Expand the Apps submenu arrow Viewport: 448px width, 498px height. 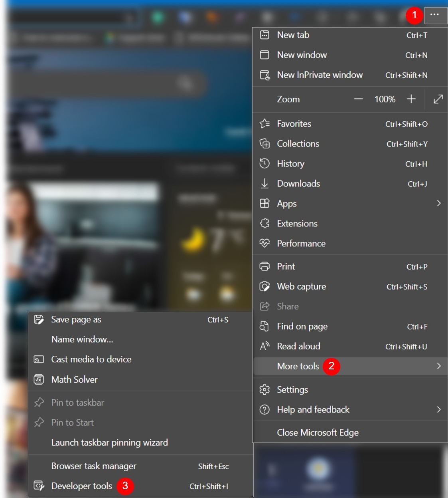(x=439, y=204)
